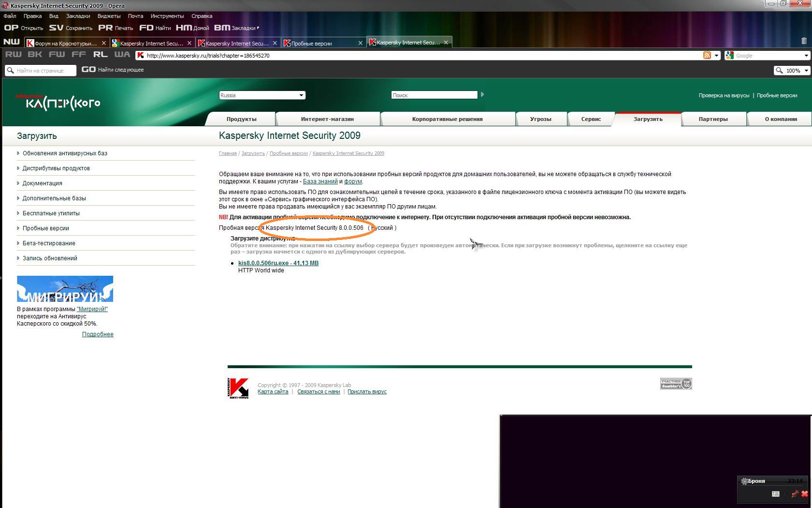The image size is (812, 508).
Task: Close the Пробные версии tab
Action: coord(360,43)
